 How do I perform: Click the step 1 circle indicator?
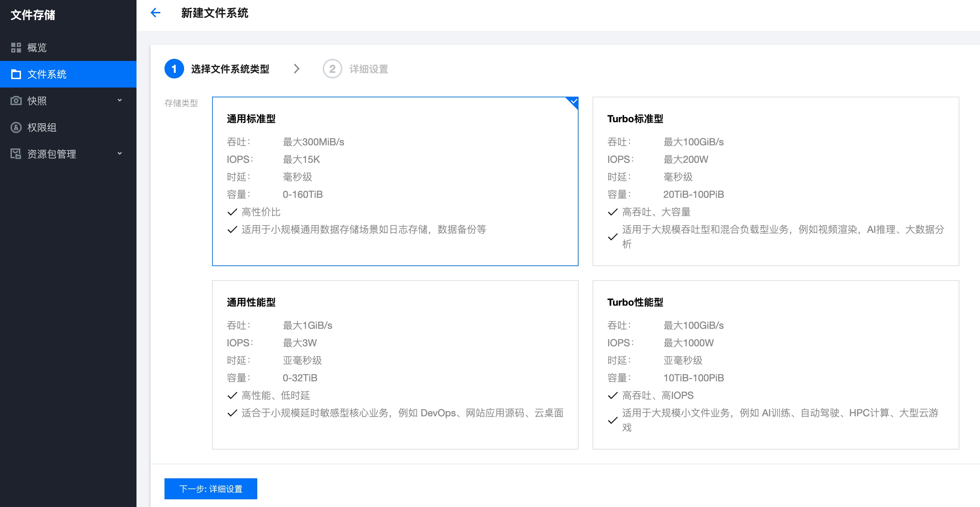point(174,69)
